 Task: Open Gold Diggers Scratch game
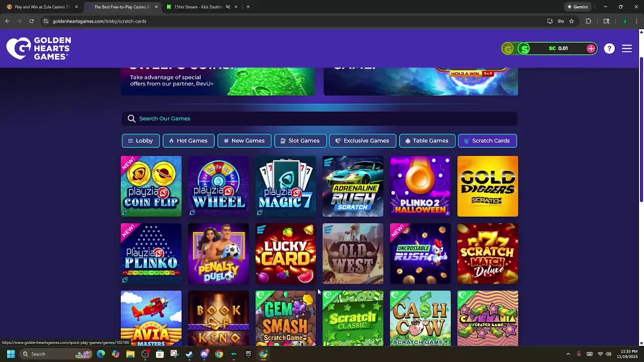488,186
